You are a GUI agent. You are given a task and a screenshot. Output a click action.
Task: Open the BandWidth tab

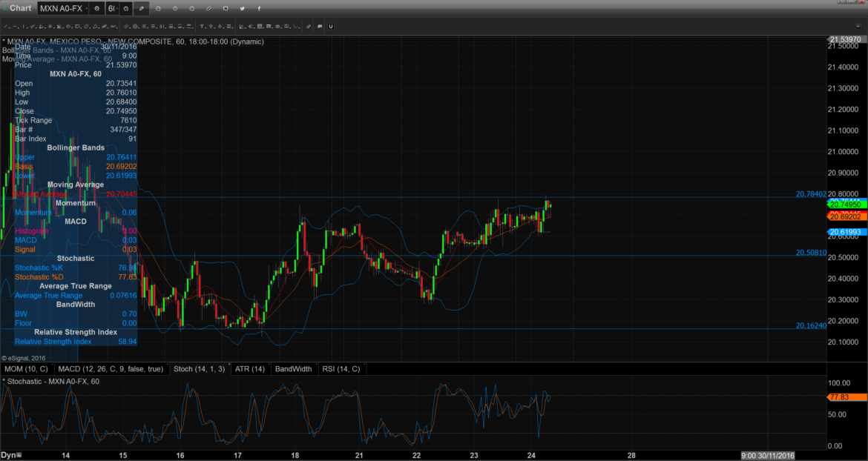pyautogui.click(x=293, y=368)
